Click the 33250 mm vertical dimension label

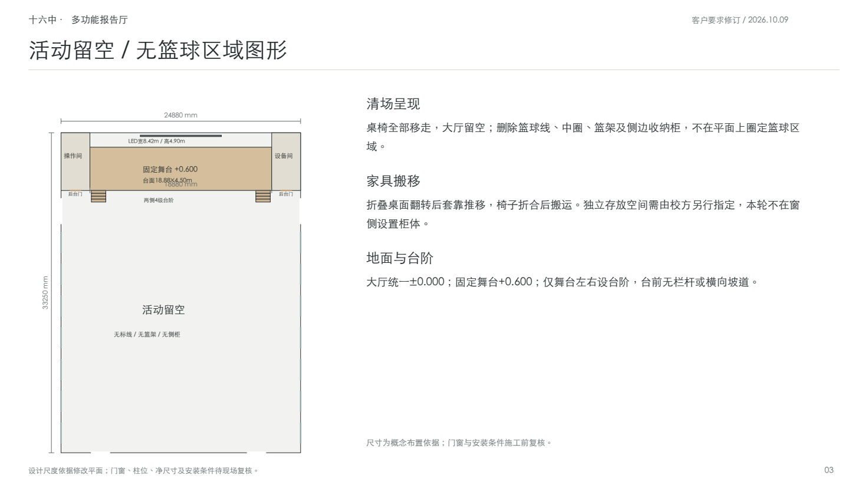pyautogui.click(x=45, y=293)
